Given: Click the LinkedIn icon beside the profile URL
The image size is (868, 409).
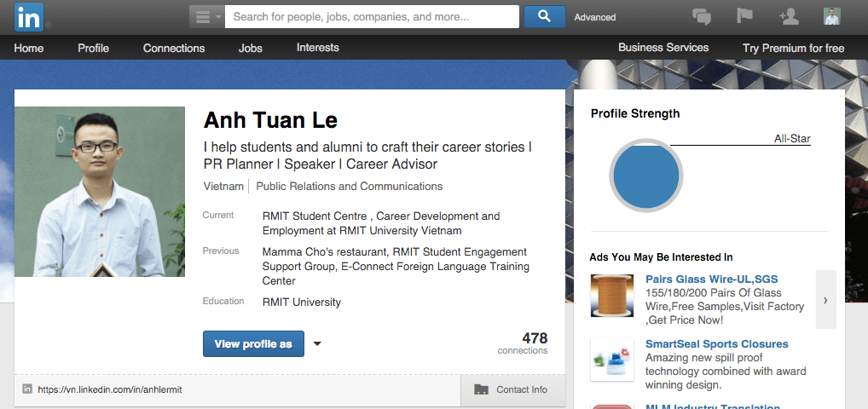Looking at the screenshot, I should tap(27, 389).
